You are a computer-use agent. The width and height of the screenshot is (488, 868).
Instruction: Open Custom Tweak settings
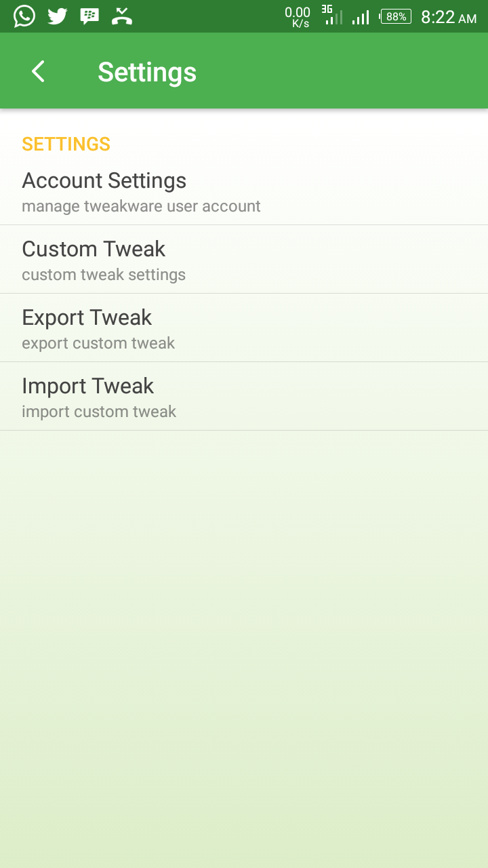[x=244, y=260]
